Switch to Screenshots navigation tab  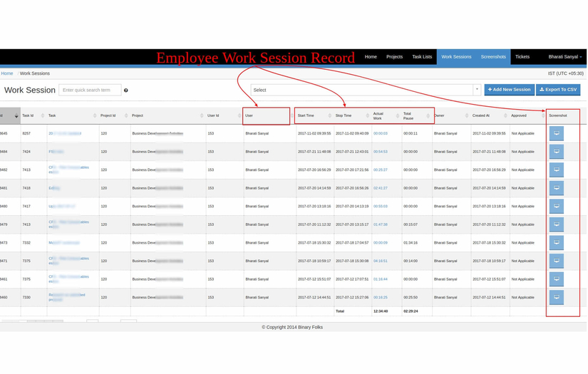[x=493, y=57]
